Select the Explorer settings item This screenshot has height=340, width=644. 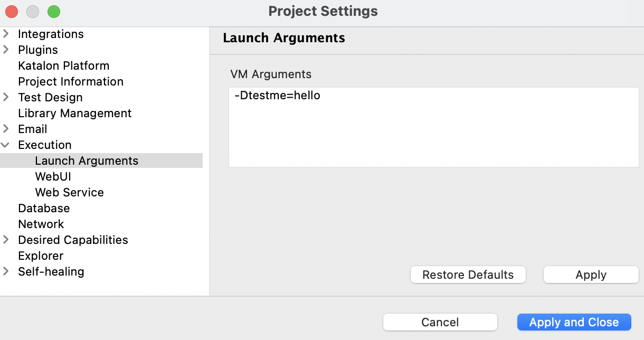tap(41, 256)
